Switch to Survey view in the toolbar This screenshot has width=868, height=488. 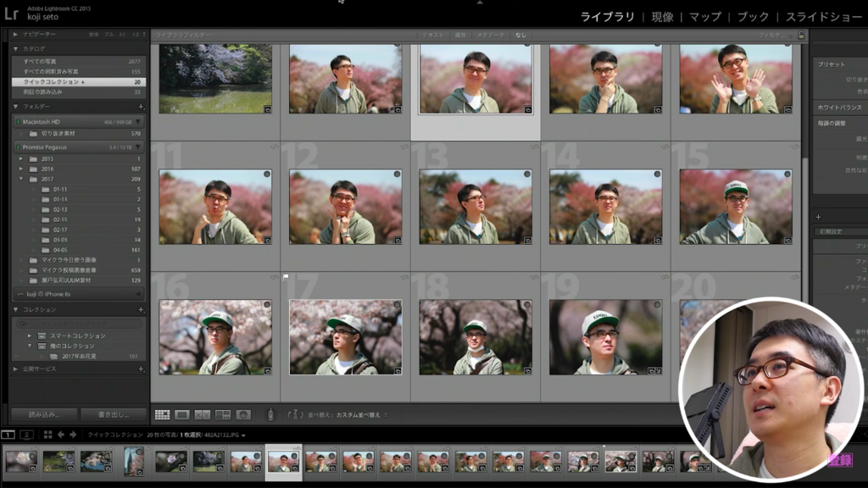(x=223, y=414)
